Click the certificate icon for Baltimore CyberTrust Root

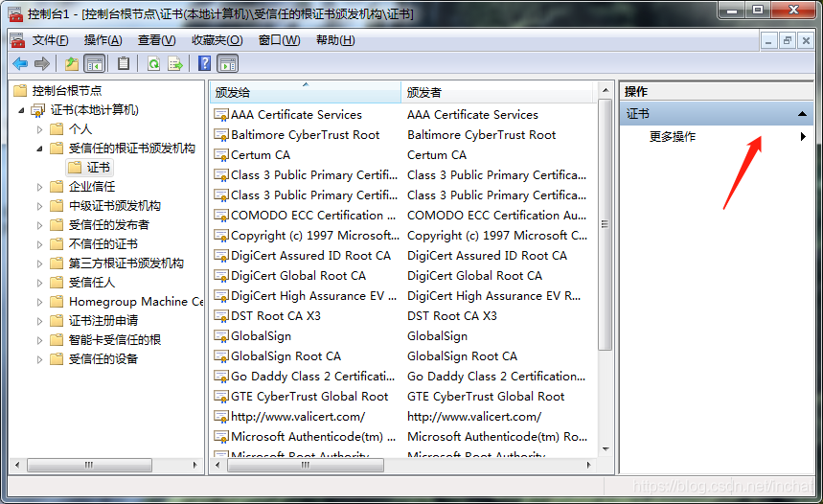tap(221, 135)
